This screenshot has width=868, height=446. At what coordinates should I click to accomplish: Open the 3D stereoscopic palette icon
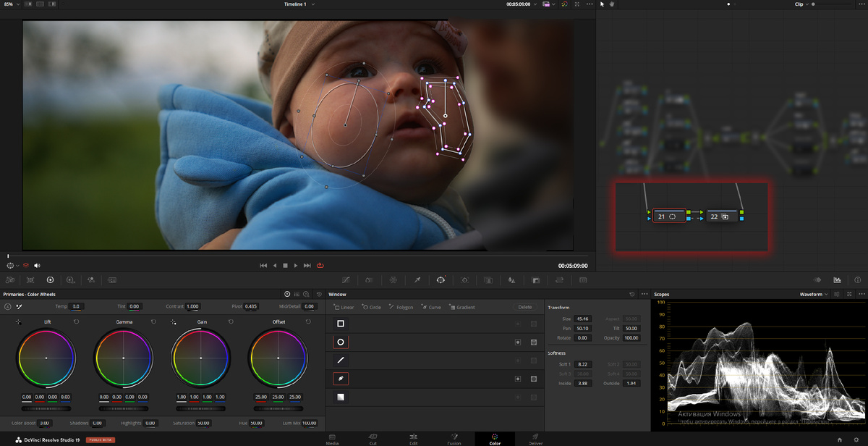(583, 279)
